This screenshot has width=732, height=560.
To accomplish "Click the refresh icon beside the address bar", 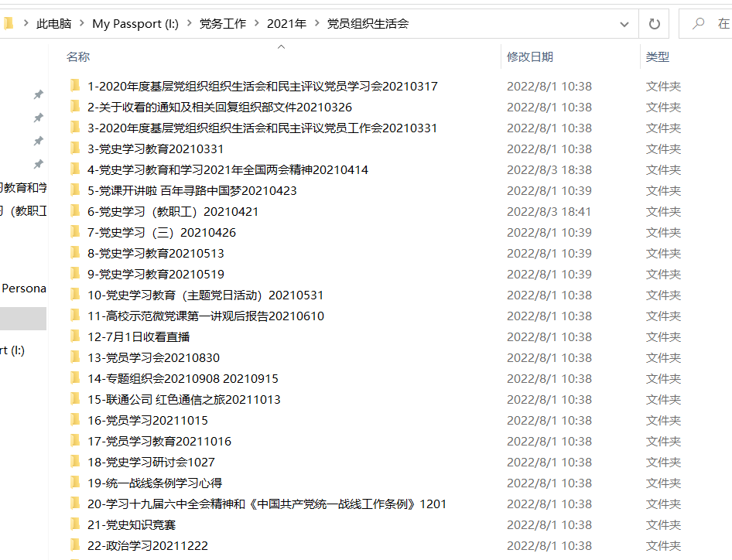I will pos(654,24).
